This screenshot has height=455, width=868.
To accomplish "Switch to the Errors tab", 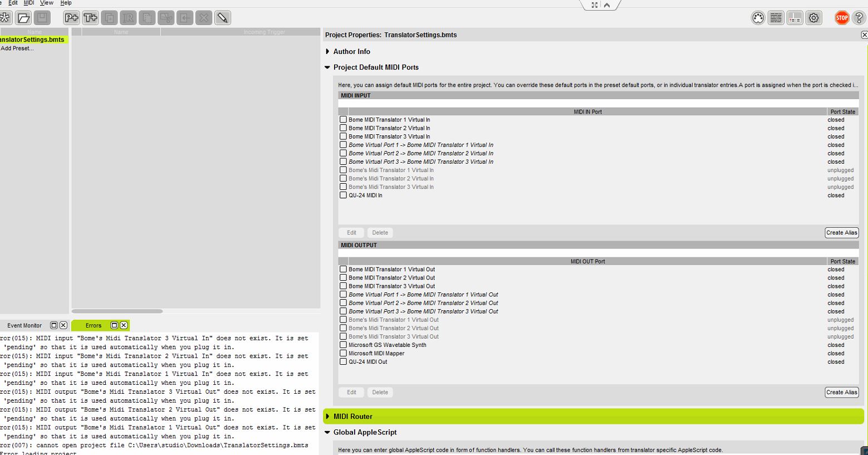I will coord(94,325).
